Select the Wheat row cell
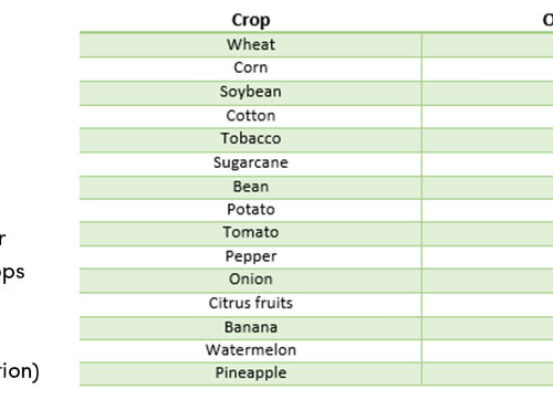The width and height of the screenshot is (553, 400). pyautogui.click(x=251, y=45)
